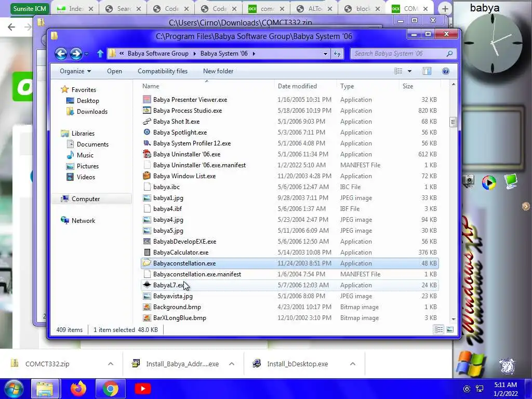Viewport: 532px width, 399px height.
Task: Select BabyabDevelopEXE.exe icon
Action: point(147,241)
